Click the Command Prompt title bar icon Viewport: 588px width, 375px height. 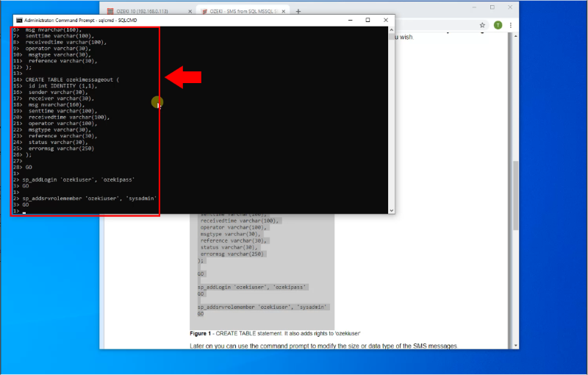(19, 21)
